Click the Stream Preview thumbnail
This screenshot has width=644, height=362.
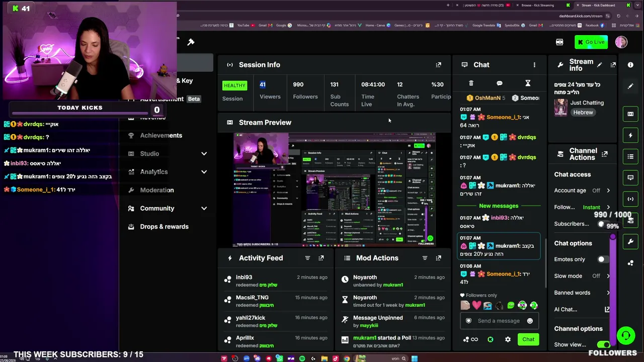pos(335,190)
